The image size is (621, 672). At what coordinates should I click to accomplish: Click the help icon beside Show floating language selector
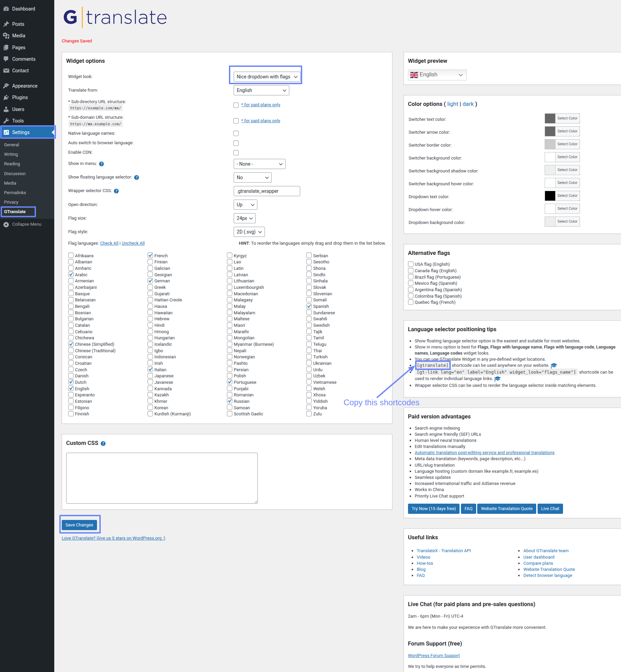tap(136, 178)
